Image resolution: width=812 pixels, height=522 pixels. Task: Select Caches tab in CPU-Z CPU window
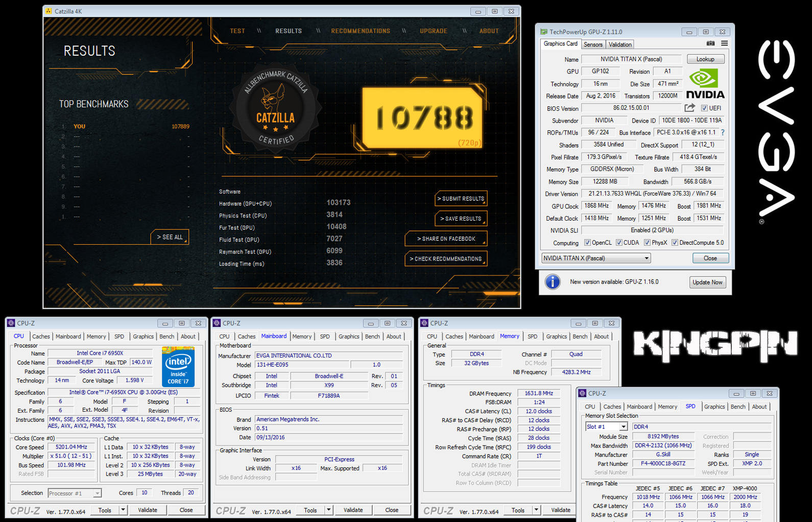(41, 337)
